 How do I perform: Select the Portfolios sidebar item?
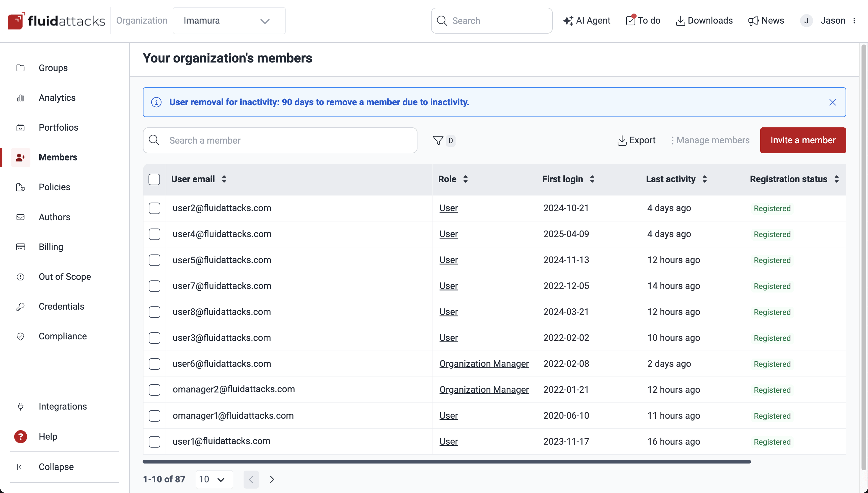pos(58,128)
